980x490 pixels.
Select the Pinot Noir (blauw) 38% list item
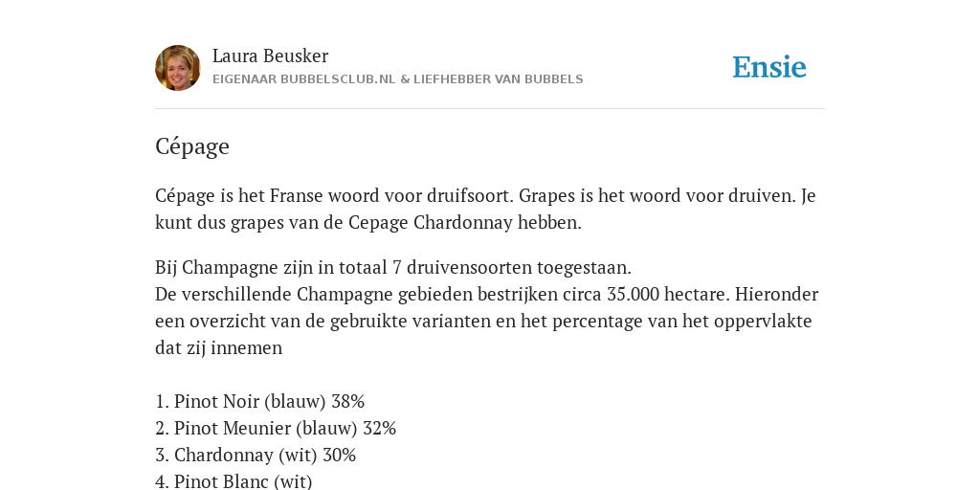[259, 401]
